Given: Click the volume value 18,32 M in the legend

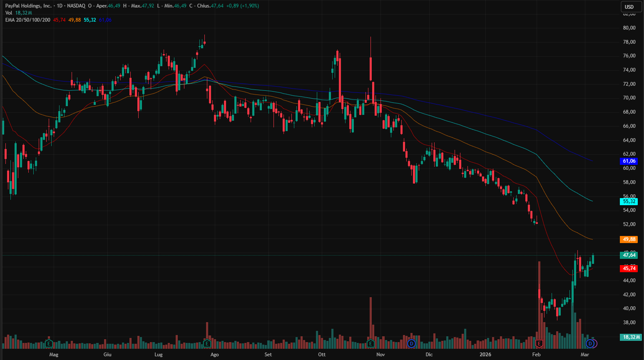Looking at the screenshot, I should point(24,13).
